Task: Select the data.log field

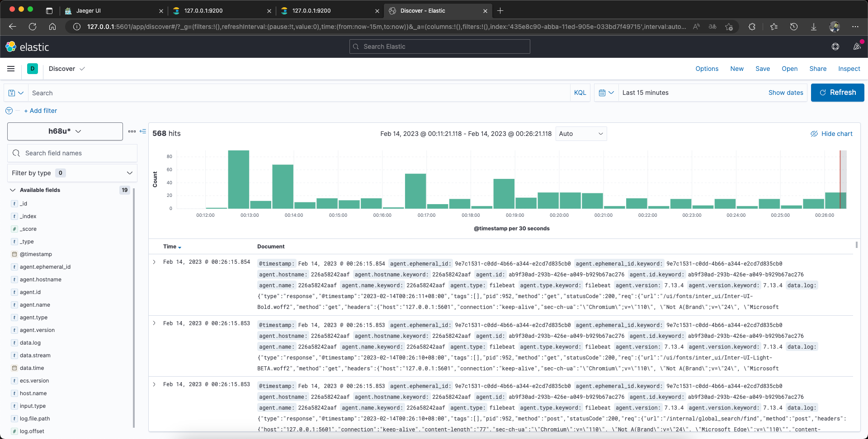Action: point(30,343)
